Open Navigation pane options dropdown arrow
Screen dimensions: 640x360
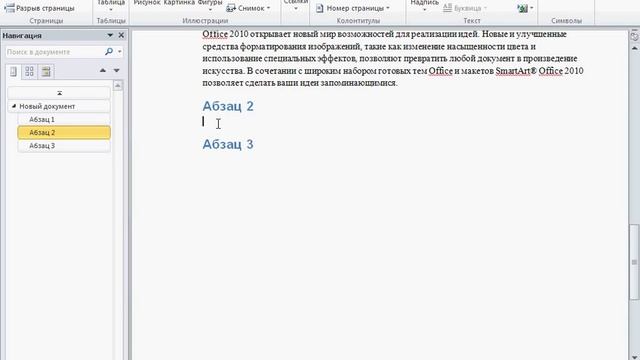110,36
